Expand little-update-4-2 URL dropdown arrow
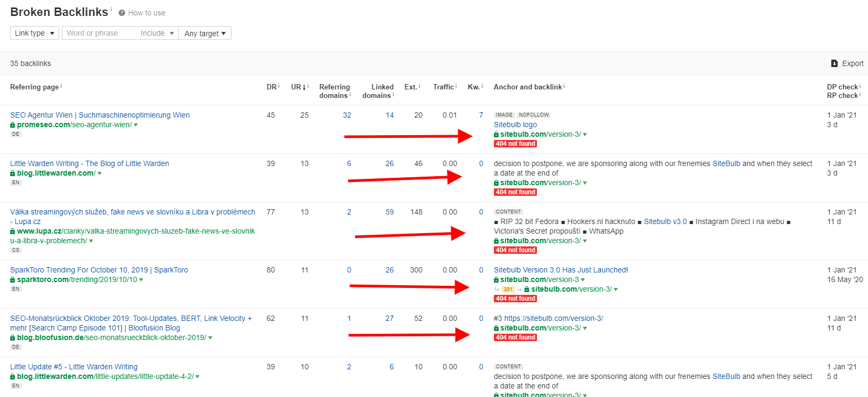 pos(197,377)
